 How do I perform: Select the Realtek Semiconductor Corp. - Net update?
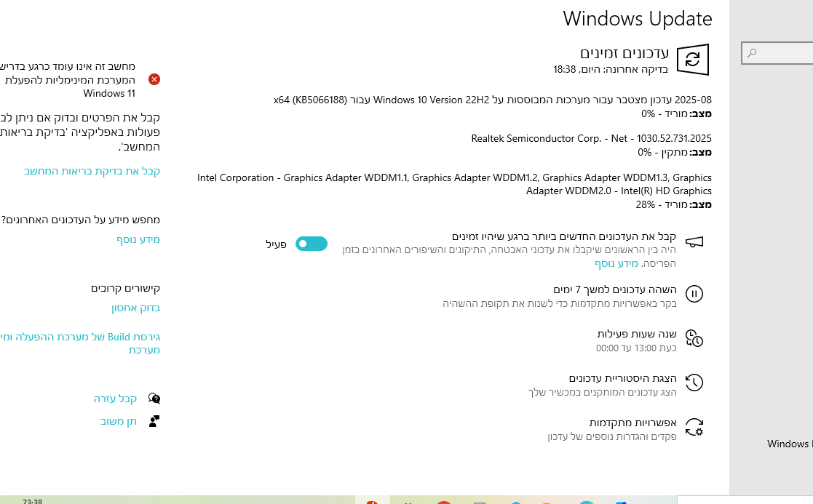coord(591,138)
